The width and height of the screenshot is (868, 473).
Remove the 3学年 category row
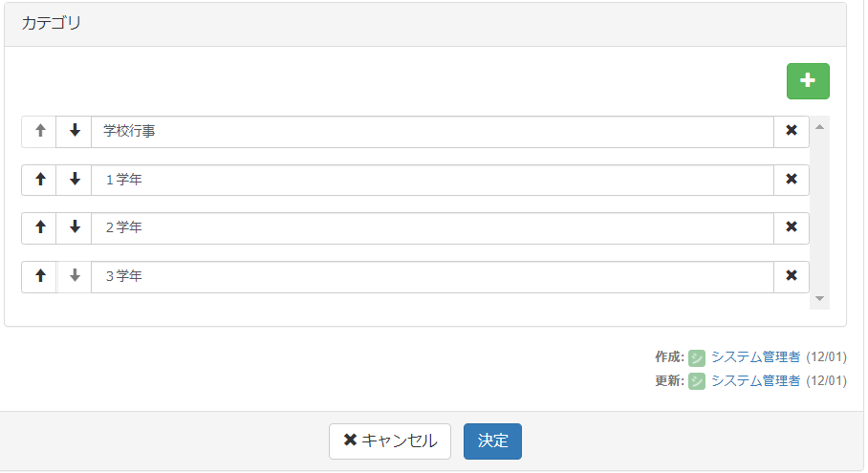click(791, 276)
